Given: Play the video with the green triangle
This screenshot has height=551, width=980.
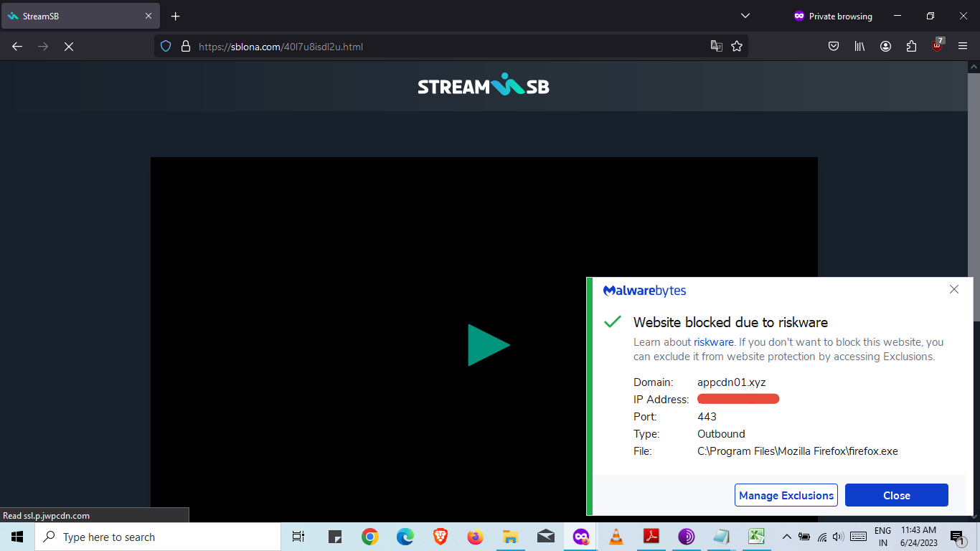Looking at the screenshot, I should pyautogui.click(x=489, y=345).
